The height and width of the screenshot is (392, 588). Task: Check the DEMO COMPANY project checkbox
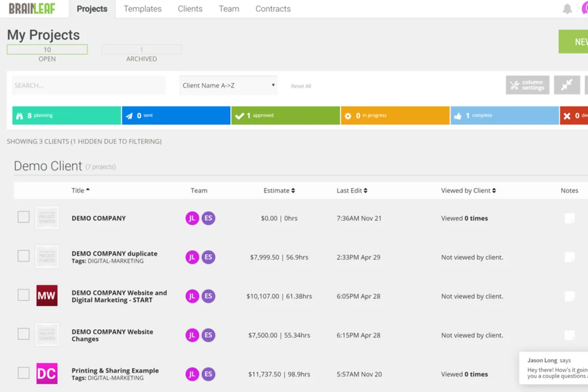coord(24,217)
